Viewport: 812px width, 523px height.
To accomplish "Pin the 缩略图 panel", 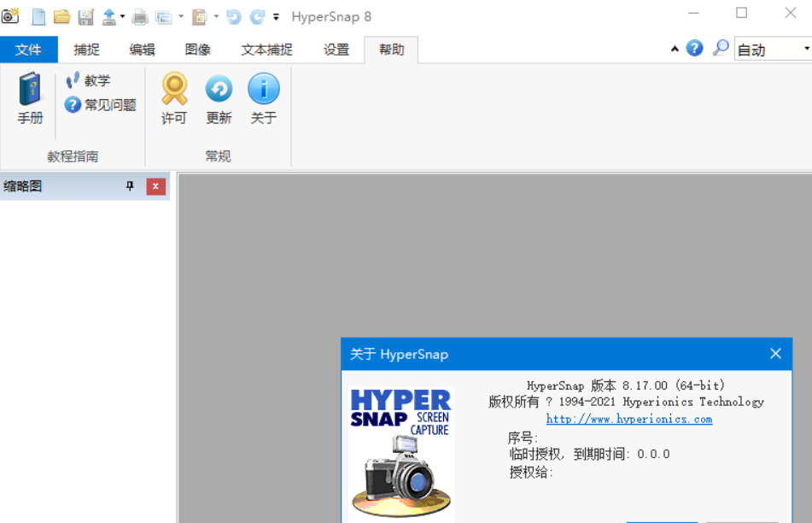I will tap(130, 186).
